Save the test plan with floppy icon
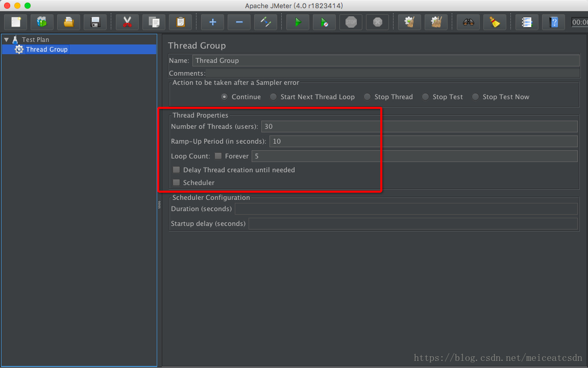The height and width of the screenshot is (368, 588). [95, 22]
